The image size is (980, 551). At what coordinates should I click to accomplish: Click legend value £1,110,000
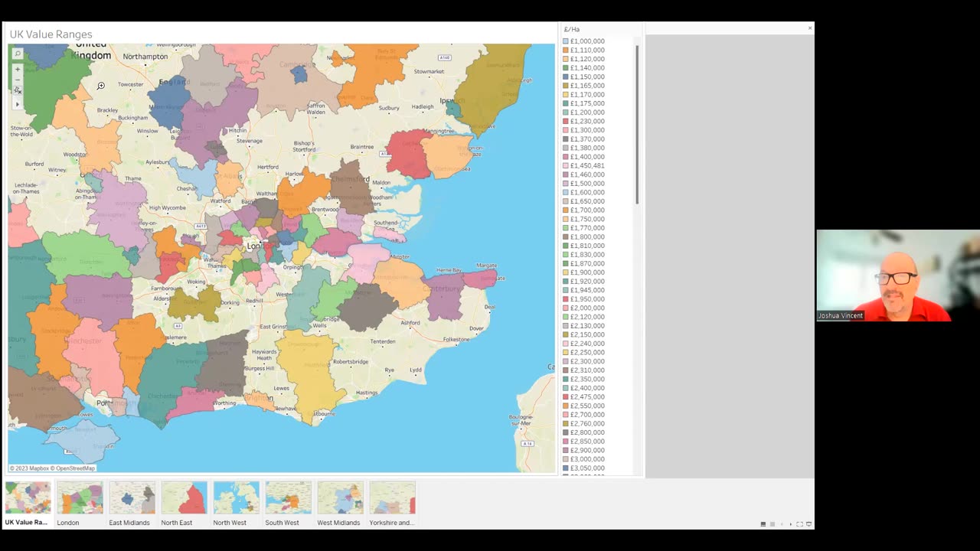587,50
